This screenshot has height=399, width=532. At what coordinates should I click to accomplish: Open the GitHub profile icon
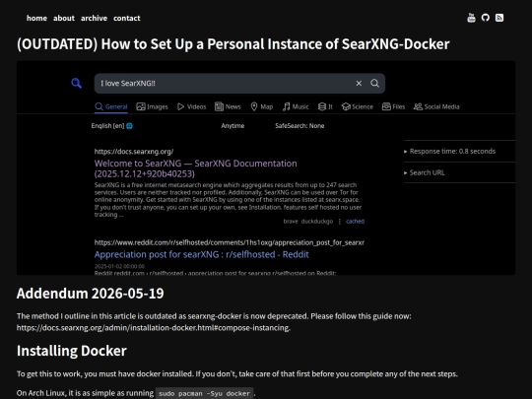pyautogui.click(x=486, y=18)
